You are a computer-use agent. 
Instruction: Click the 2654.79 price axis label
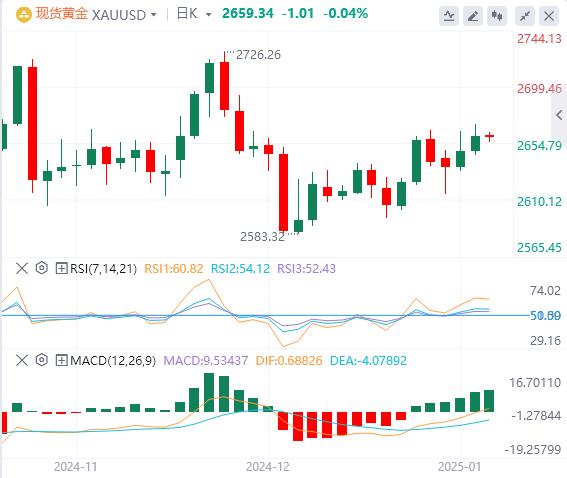click(539, 146)
